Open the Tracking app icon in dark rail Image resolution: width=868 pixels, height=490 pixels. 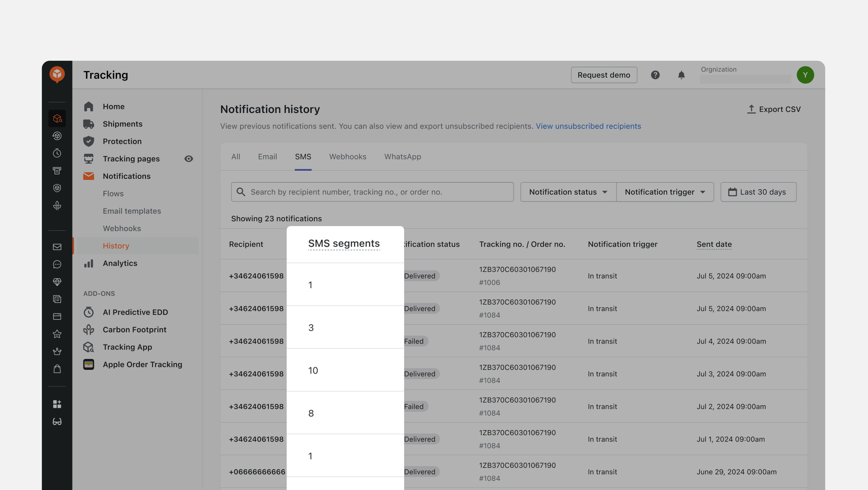tap(57, 118)
